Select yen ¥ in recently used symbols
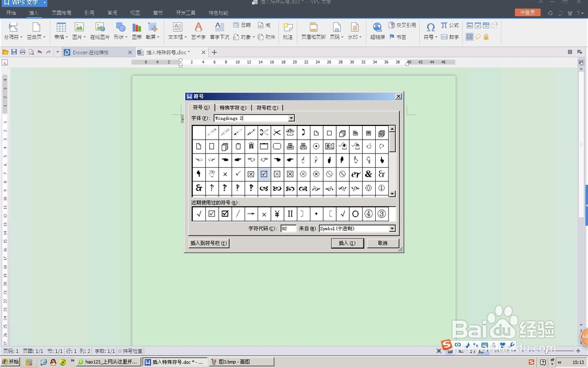Image resolution: width=588 pixels, height=368 pixels. tap(277, 214)
